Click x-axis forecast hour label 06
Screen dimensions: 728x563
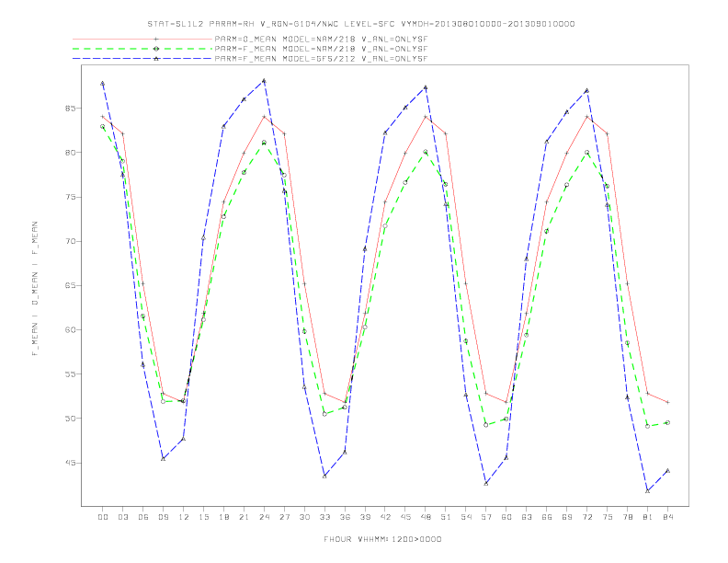143,517
